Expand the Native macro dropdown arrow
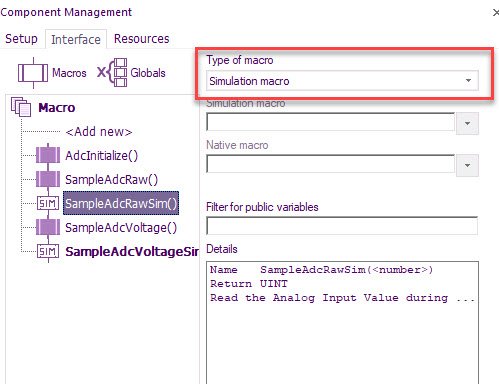The height and width of the screenshot is (384, 499). click(x=467, y=165)
